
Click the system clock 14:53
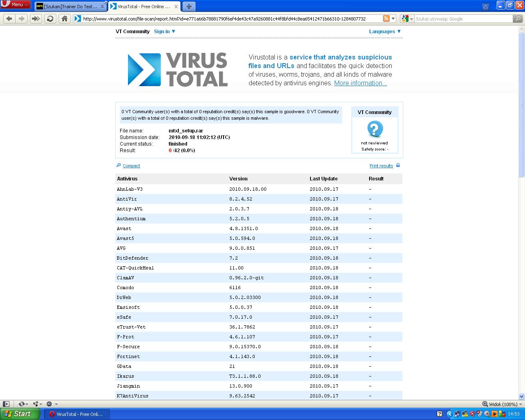click(x=514, y=414)
